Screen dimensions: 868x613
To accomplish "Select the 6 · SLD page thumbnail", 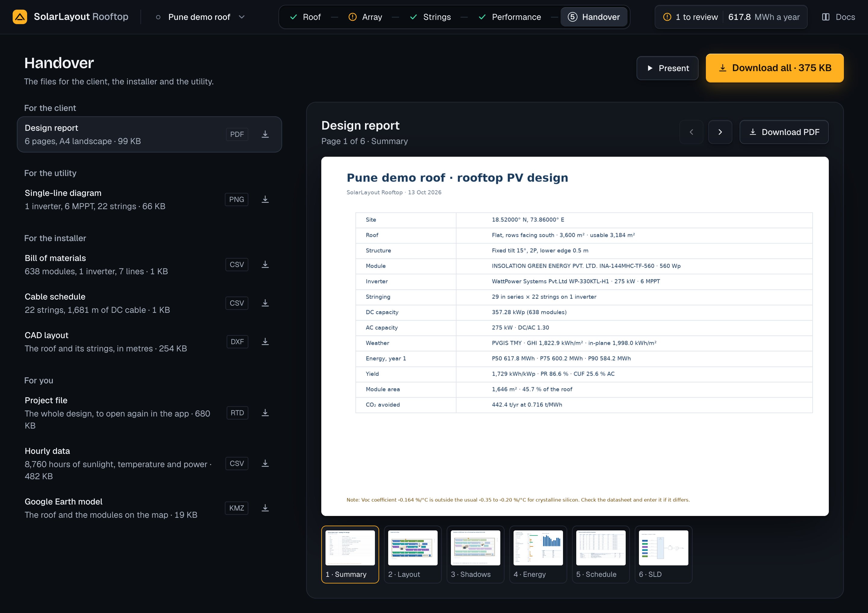I will click(x=663, y=555).
